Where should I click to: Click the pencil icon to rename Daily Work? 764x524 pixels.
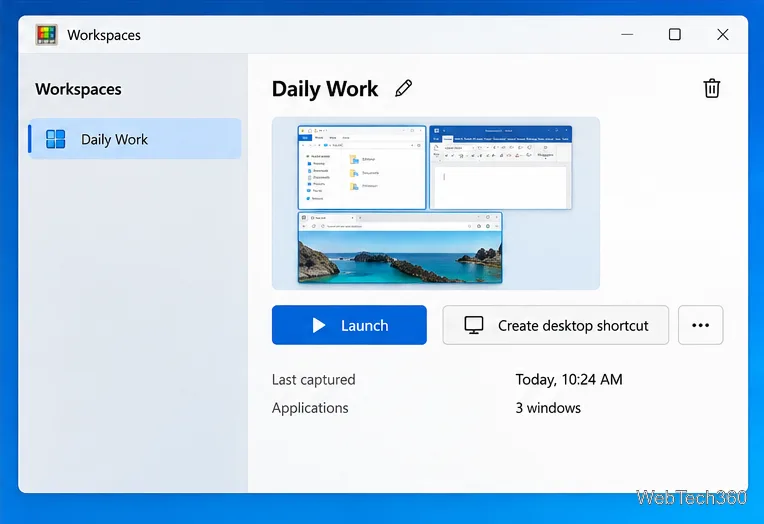[x=403, y=88]
